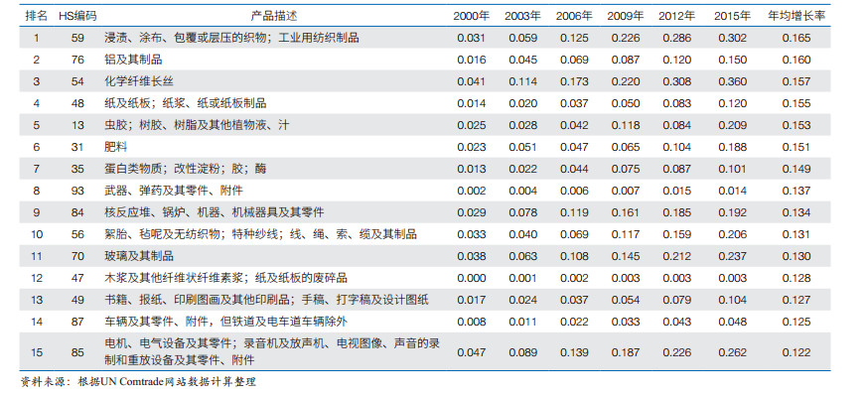Viewport: 868px width, 396px height.
Task: Select HS code 84 cell
Action: click(77, 212)
